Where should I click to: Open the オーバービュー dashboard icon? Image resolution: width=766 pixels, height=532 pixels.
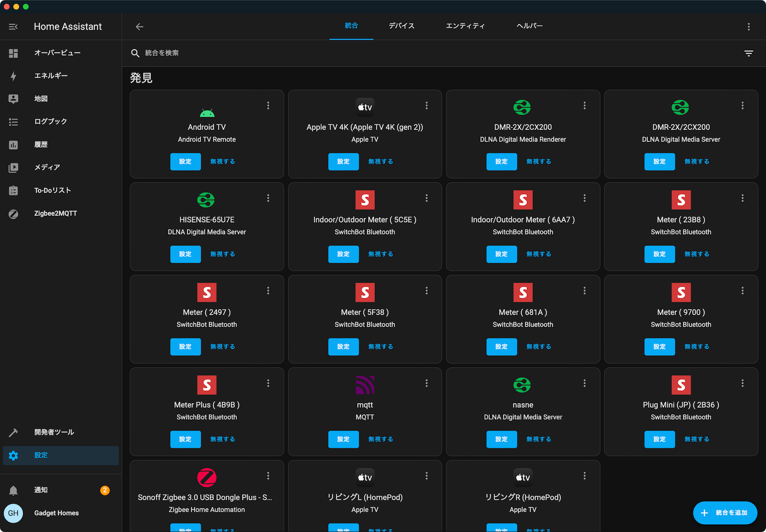click(x=13, y=53)
